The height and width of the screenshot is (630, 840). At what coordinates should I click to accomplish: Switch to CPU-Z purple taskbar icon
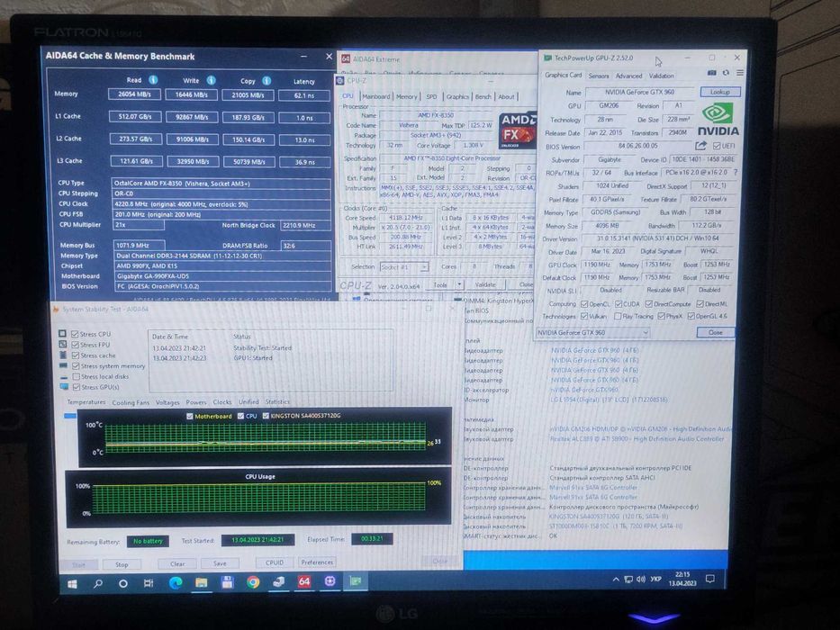pyautogui.click(x=330, y=581)
